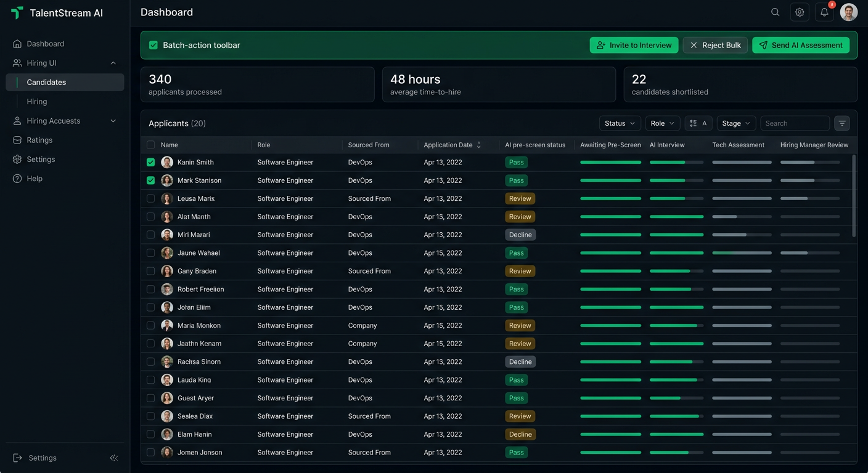Uncheck the Batch-action toolbar checkbox
Viewport: 868px width, 473px height.
tap(154, 45)
